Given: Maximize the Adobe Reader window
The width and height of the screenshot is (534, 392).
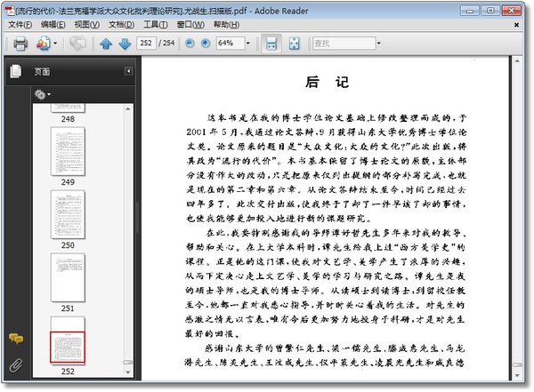Looking at the screenshot, I should pos(490,11).
